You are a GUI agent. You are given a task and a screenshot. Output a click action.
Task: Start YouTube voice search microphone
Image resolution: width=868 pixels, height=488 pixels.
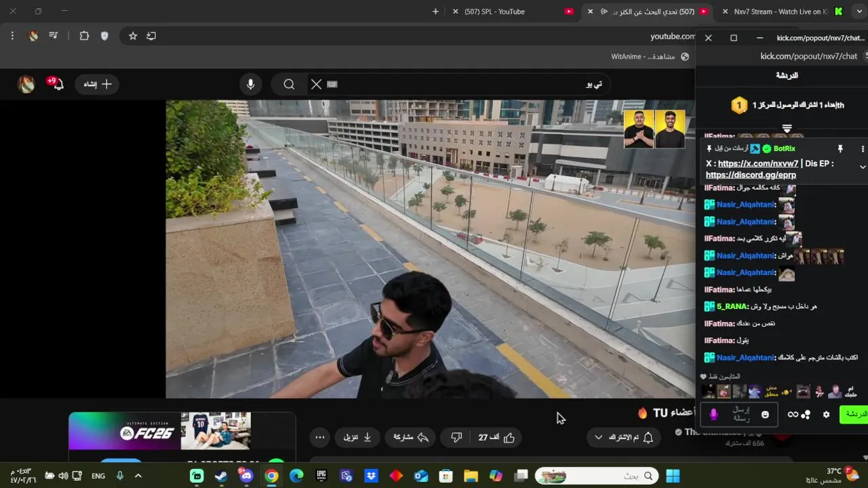251,84
